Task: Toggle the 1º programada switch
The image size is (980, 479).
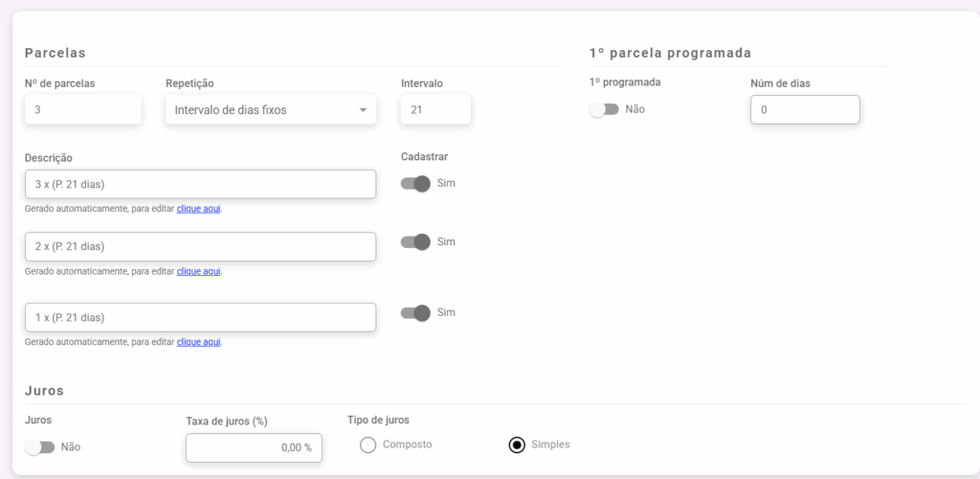Action: pyautogui.click(x=605, y=109)
